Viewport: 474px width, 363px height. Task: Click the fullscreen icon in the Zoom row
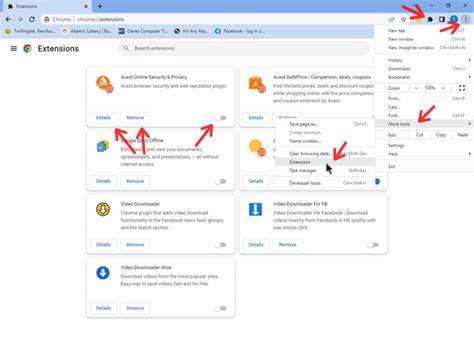point(462,88)
